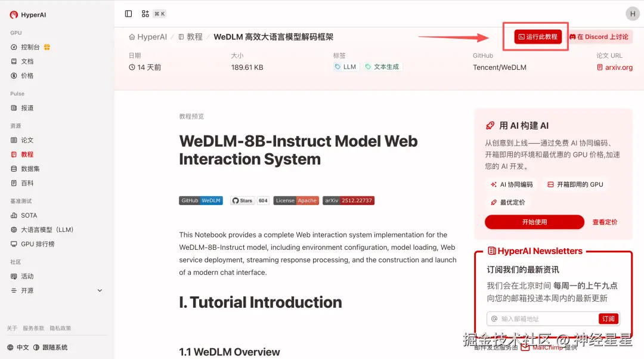
Task: Click 在 Discord 上讨论 button
Action: (599, 36)
